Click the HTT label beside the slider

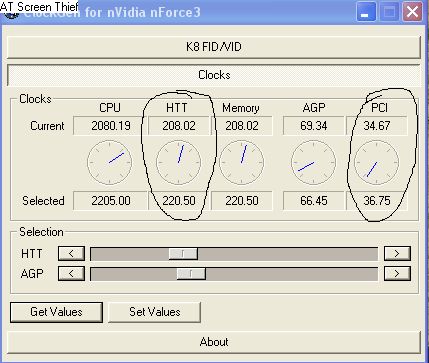pyautogui.click(x=32, y=254)
